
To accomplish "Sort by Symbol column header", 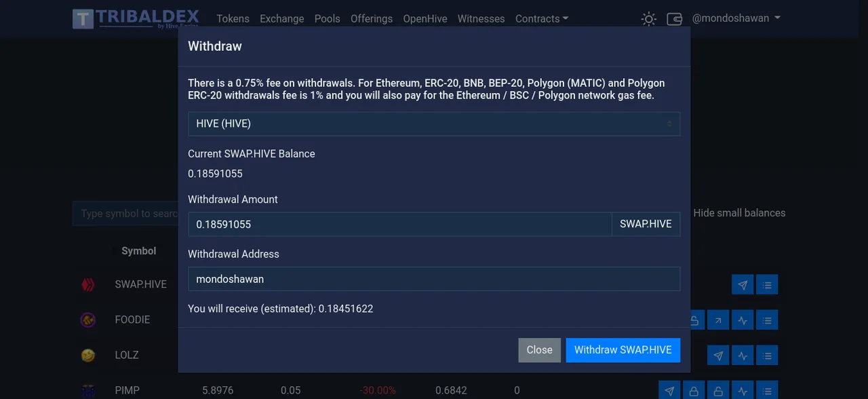I will (x=138, y=251).
